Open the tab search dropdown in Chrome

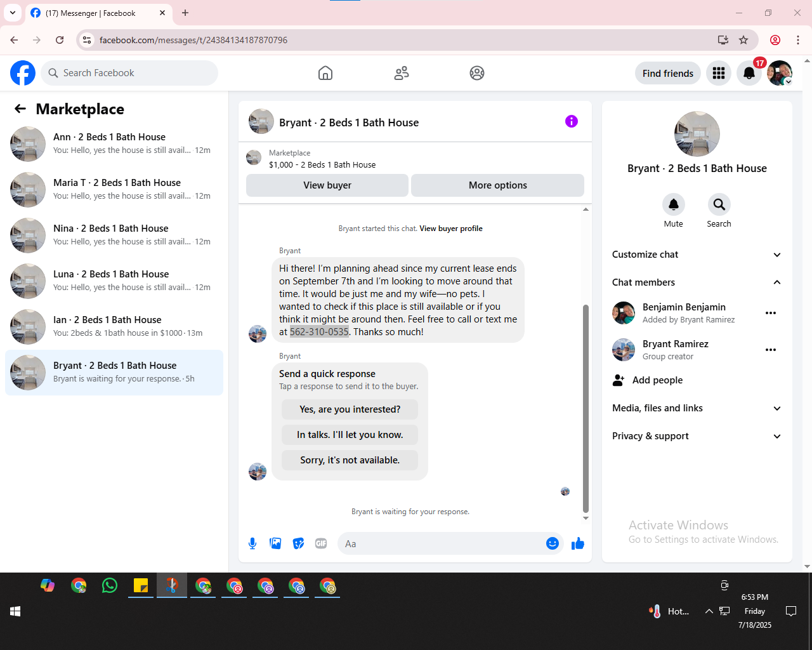[x=13, y=13]
